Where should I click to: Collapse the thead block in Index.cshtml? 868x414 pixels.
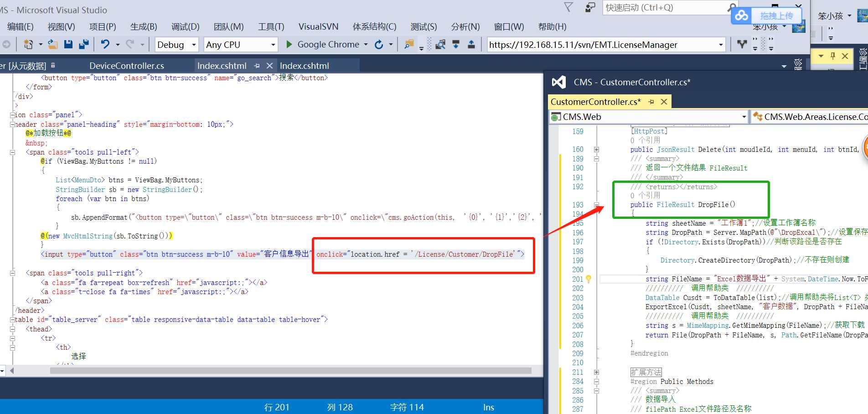pyautogui.click(x=13, y=329)
